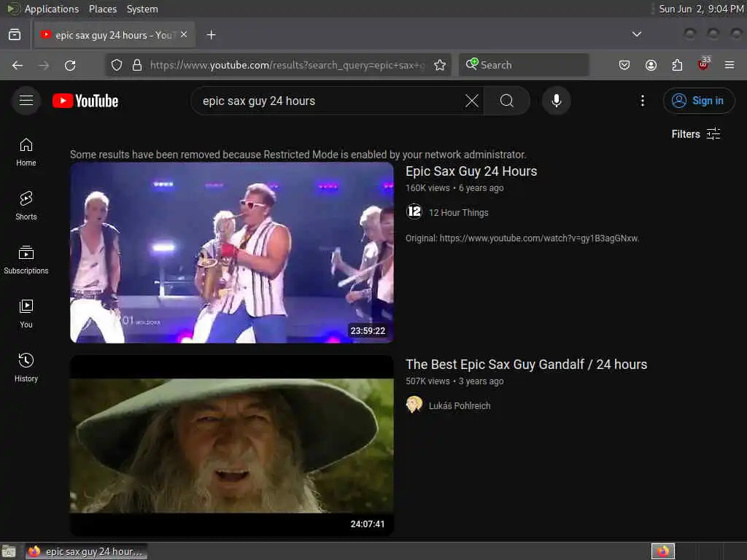Run search with the magnifier button
The height and width of the screenshot is (560, 747).
(506, 101)
